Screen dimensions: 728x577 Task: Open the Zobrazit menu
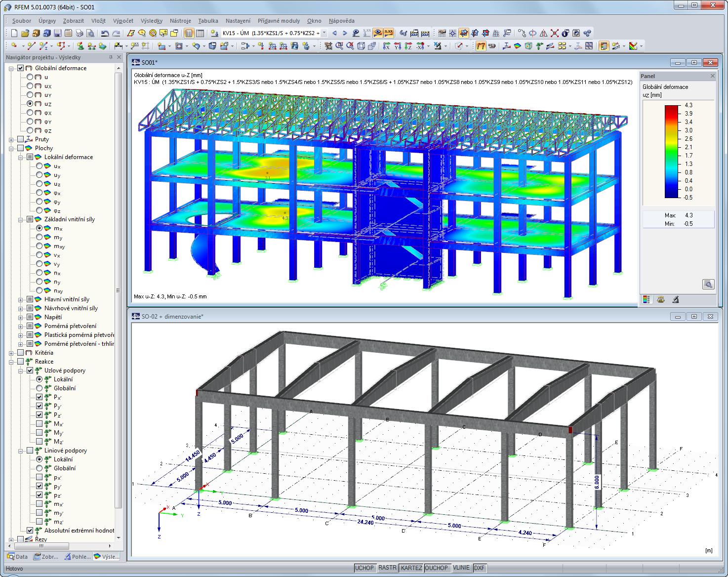pyautogui.click(x=73, y=21)
